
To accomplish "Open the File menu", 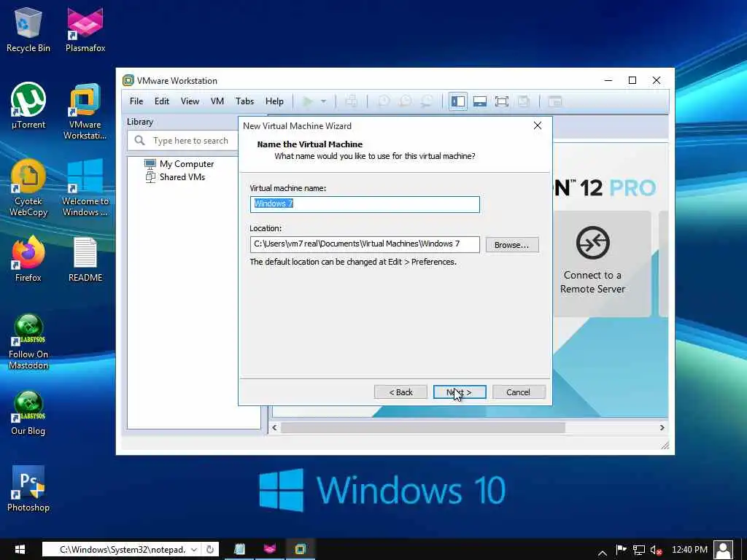I will click(136, 101).
